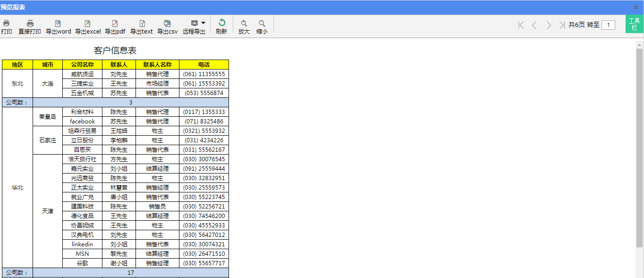Click the Print (打印) icon
The width and height of the screenshot is (644, 278).
(x=6, y=23)
